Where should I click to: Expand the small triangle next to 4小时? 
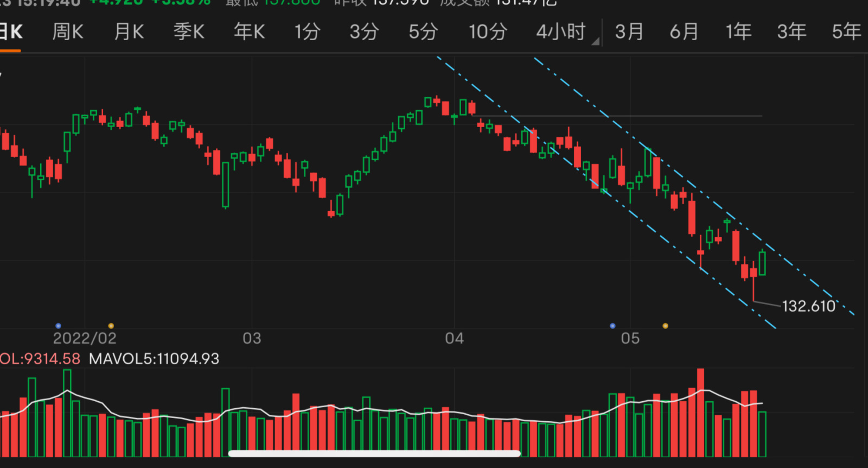click(x=596, y=41)
